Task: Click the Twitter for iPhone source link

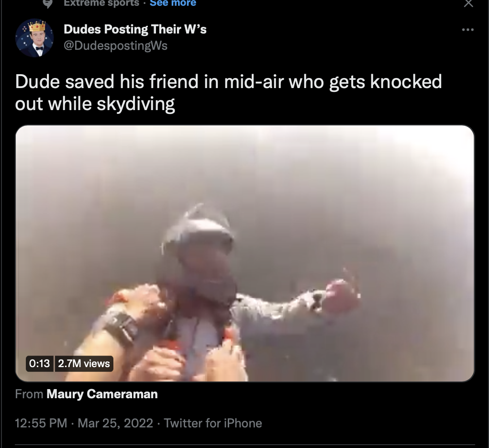Action: pyautogui.click(x=213, y=424)
